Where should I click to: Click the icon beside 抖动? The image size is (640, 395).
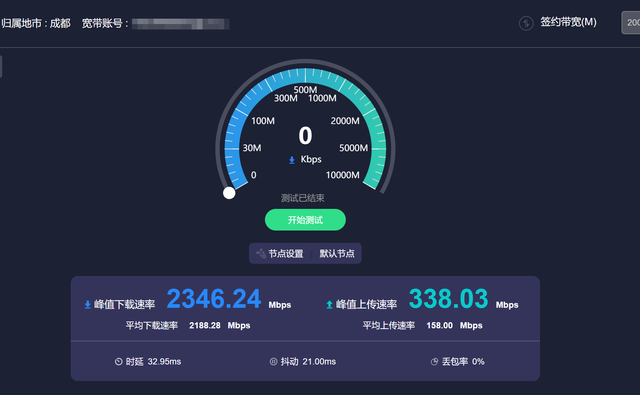coord(273,362)
